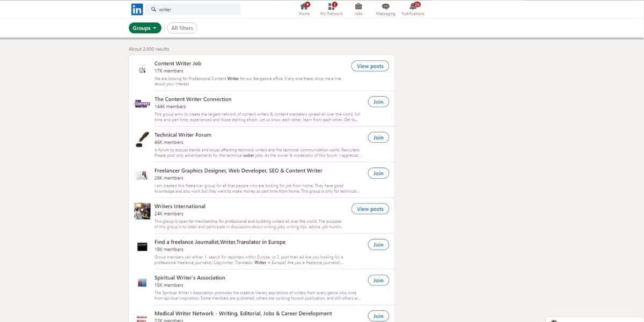Viewport: 644px width, 322px height.
Task: Click the '46K members' text
Action: 169,142
